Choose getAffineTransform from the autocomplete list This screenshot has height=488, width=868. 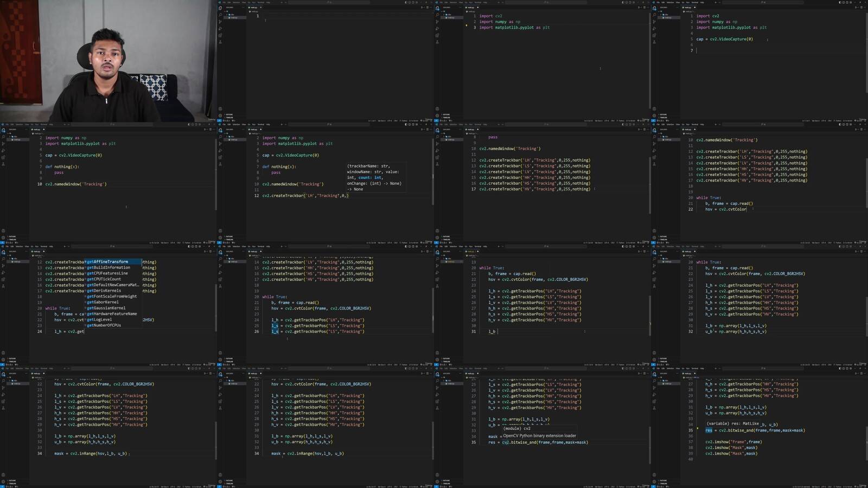coord(113,262)
